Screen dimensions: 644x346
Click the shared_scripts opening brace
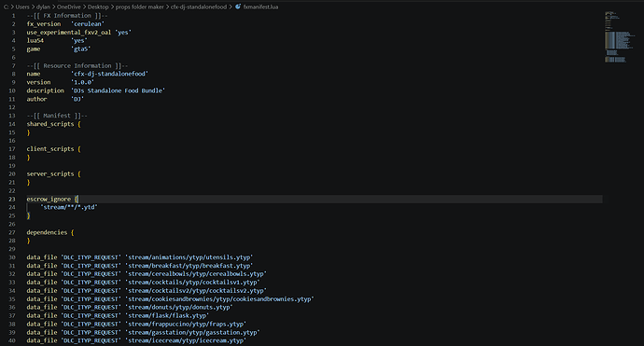[79, 124]
